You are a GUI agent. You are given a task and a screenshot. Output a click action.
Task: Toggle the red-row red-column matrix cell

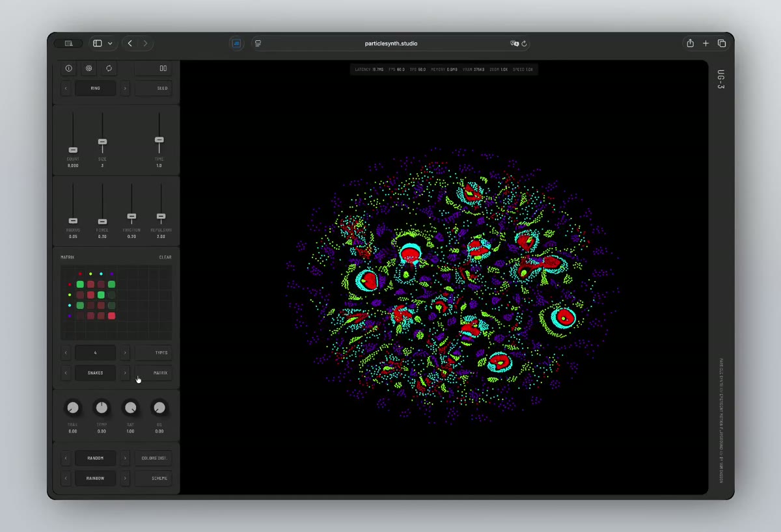(x=80, y=284)
